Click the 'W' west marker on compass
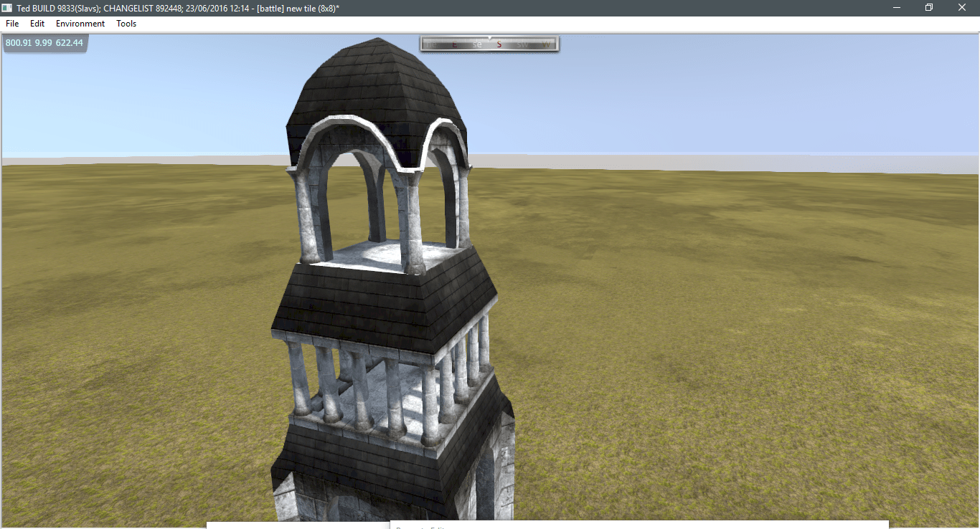 [x=547, y=44]
